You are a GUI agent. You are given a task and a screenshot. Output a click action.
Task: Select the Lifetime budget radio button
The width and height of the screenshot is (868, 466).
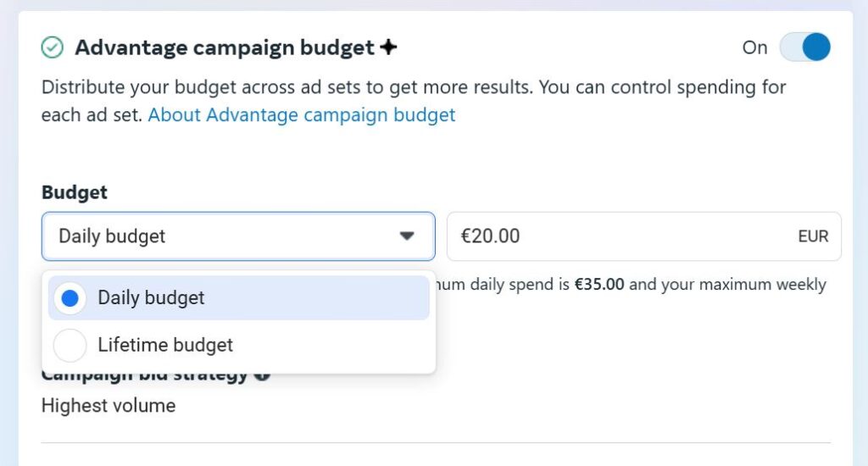(70, 346)
